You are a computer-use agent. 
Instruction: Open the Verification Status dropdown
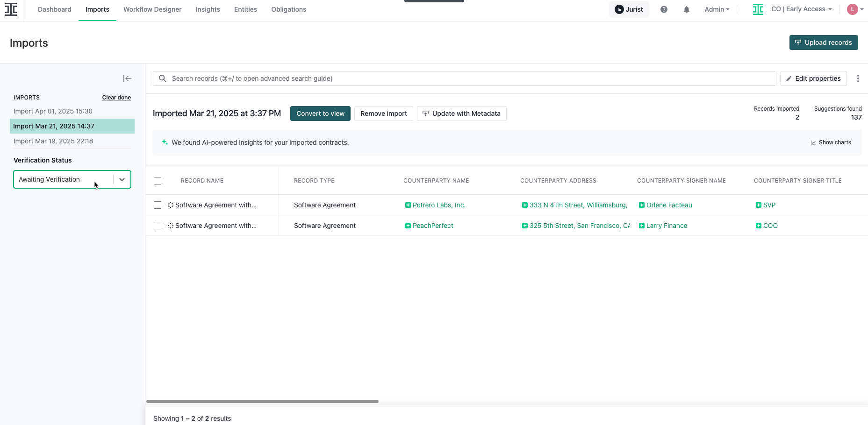[x=72, y=179]
